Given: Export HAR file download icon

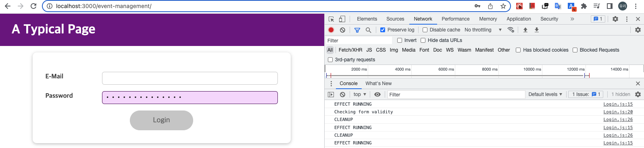Looking at the screenshot, I should click(537, 30).
